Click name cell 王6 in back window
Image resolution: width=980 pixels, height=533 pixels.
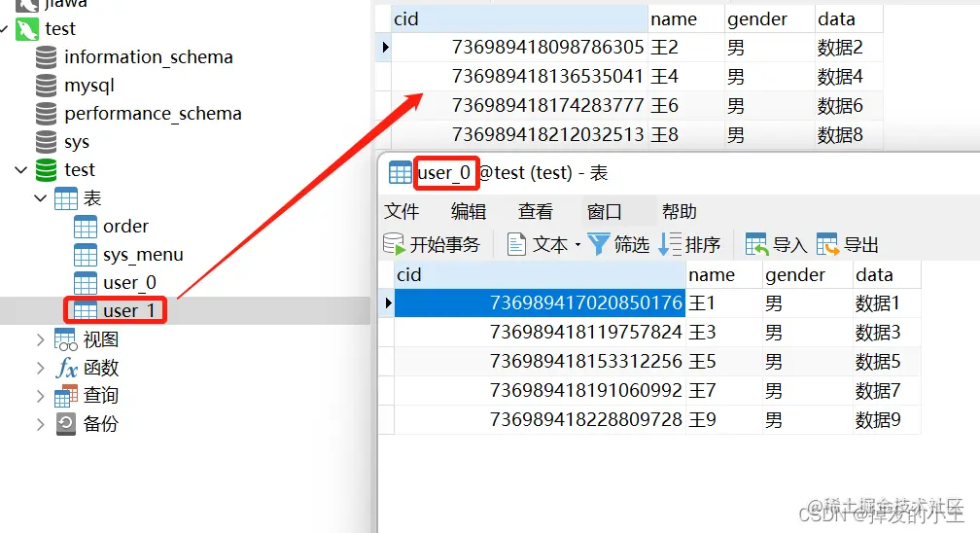pos(686,105)
